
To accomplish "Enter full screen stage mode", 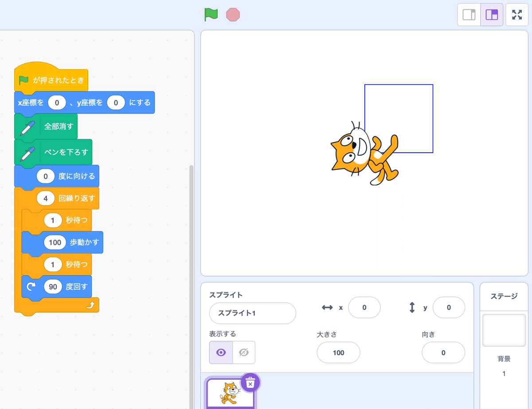I will (517, 15).
